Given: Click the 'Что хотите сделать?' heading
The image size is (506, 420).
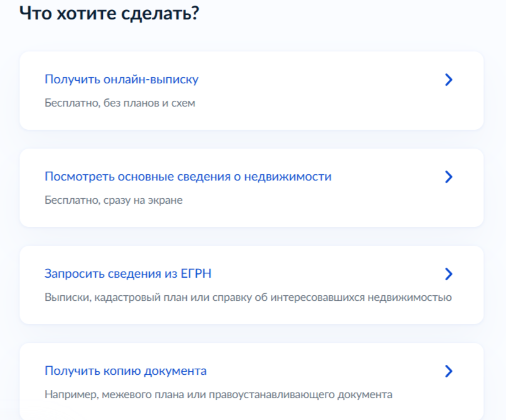Looking at the screenshot, I should pos(109,13).
